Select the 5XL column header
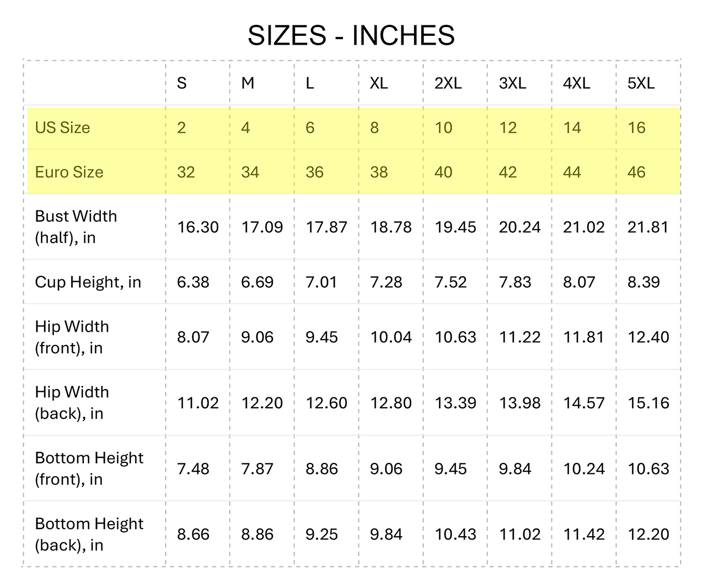Image resolution: width=703 pixels, height=588 pixels. 641,83
